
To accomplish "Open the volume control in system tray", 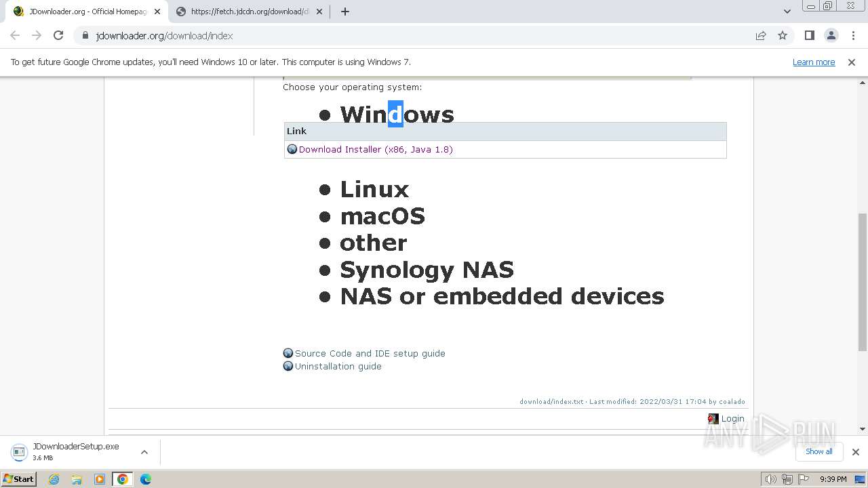I will point(770,479).
